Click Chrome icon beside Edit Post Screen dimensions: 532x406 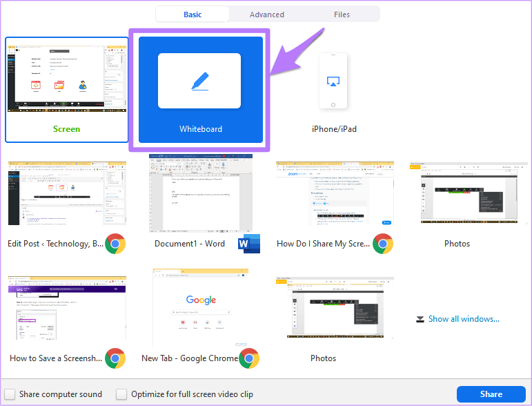[x=115, y=244]
